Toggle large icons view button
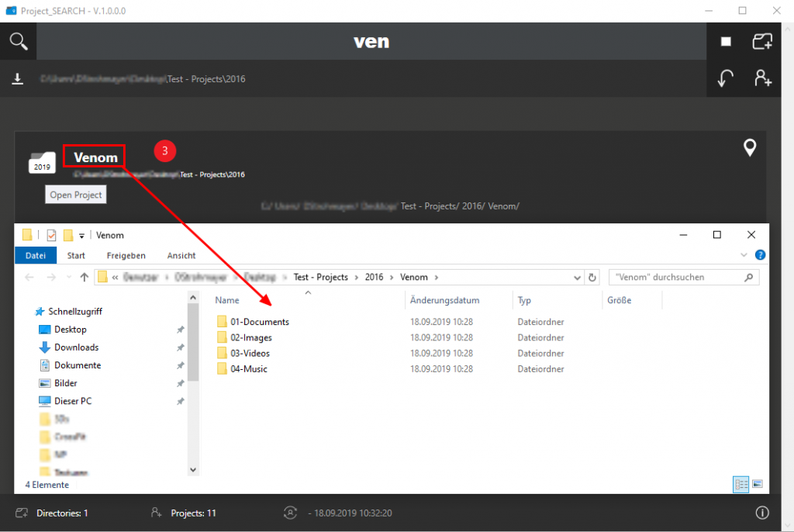Screen dimensions: 794x532 (x=757, y=484)
